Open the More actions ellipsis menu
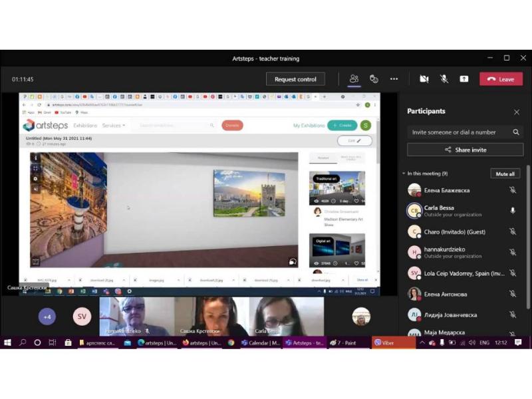532x399 pixels. coord(394,79)
